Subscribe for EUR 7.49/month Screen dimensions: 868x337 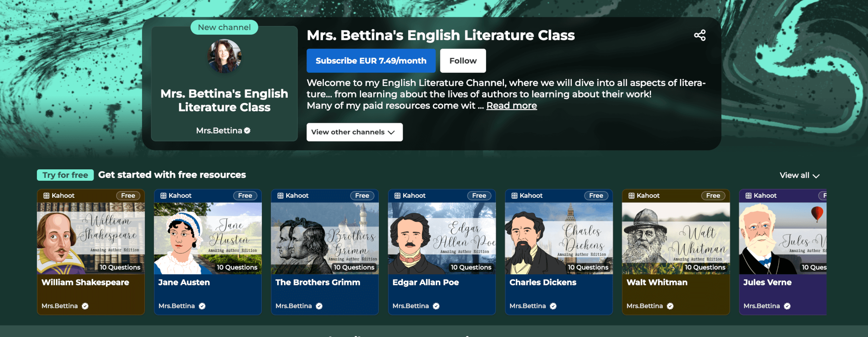tap(371, 61)
